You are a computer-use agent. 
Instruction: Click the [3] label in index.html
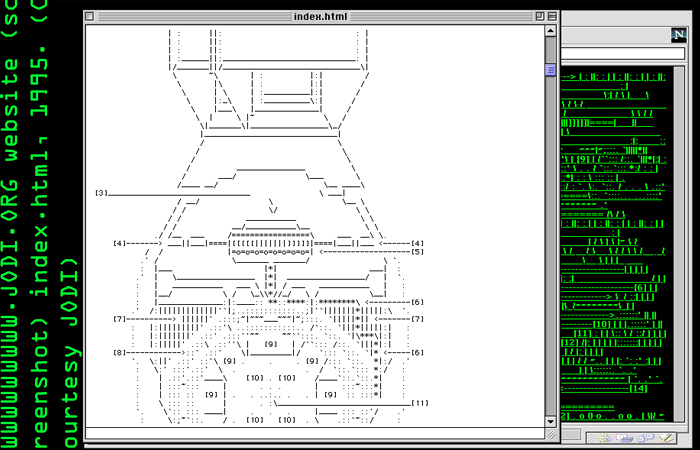pos(102,193)
